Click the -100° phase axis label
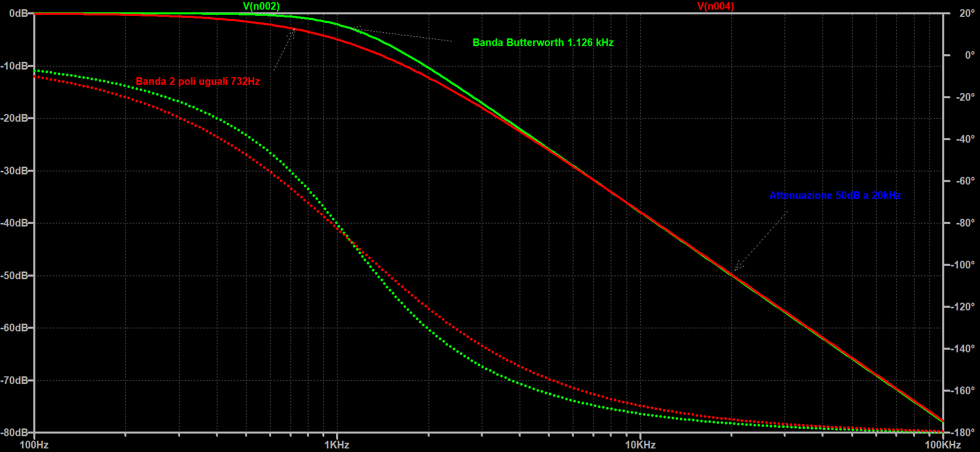980x452 pixels. click(x=964, y=265)
